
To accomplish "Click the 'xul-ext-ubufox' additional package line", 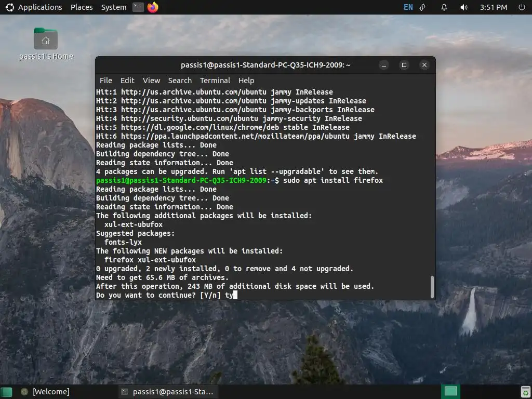I will point(134,224).
